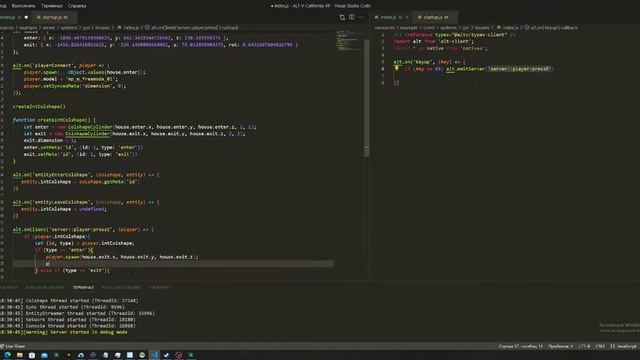Image resolution: width=640 pixels, height=360 pixels.
Task: Click the "import alt from 'alt-client'" line
Action: 434,41
